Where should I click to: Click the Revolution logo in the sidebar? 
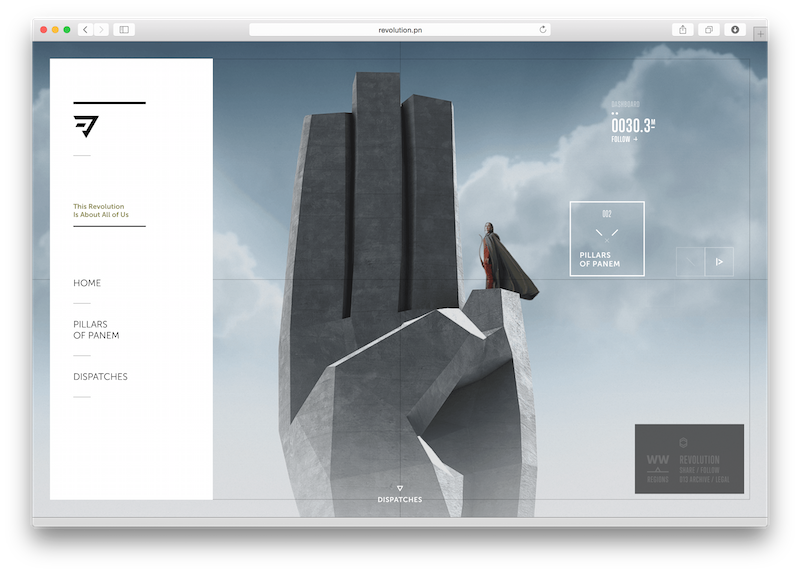point(86,126)
